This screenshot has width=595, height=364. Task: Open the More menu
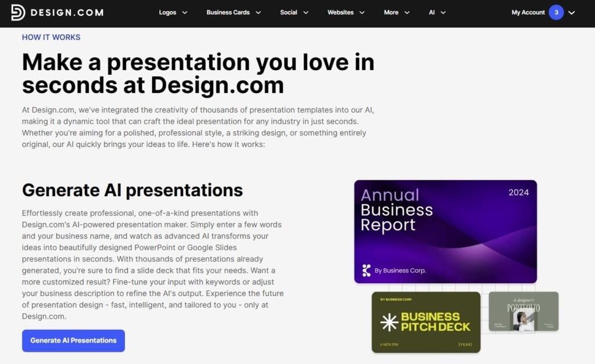391,13
